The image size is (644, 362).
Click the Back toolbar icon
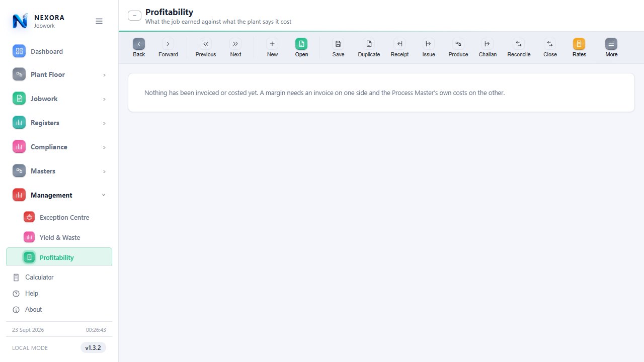point(139,48)
